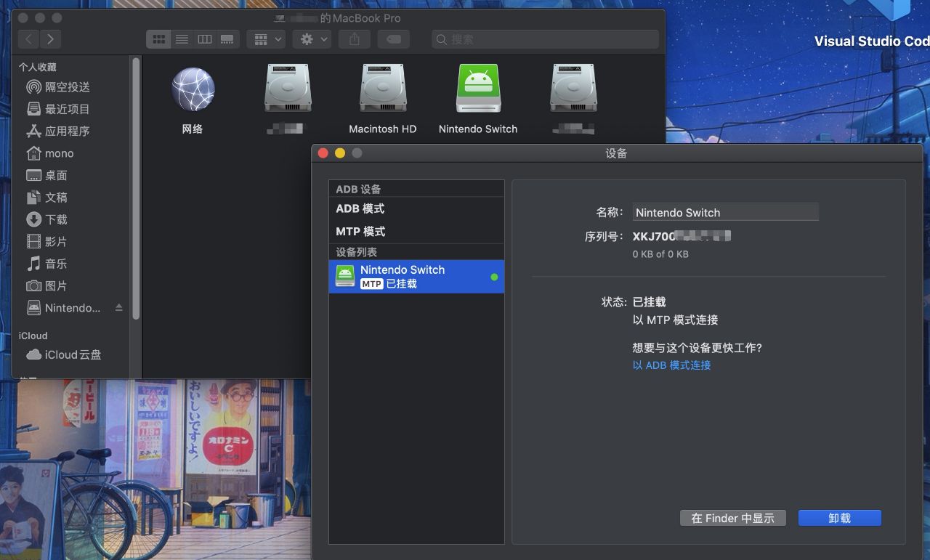Click the Finder edit tags button

click(393, 39)
